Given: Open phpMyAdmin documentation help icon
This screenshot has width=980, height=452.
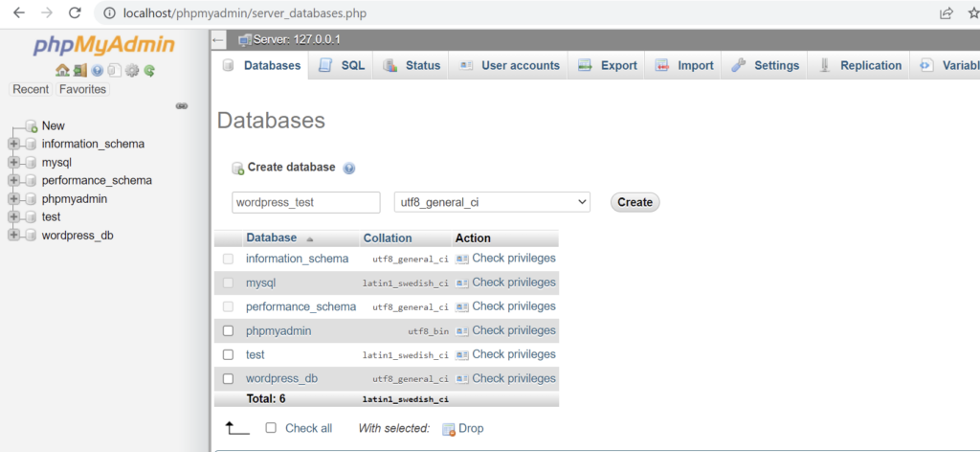Looking at the screenshot, I should (98, 70).
